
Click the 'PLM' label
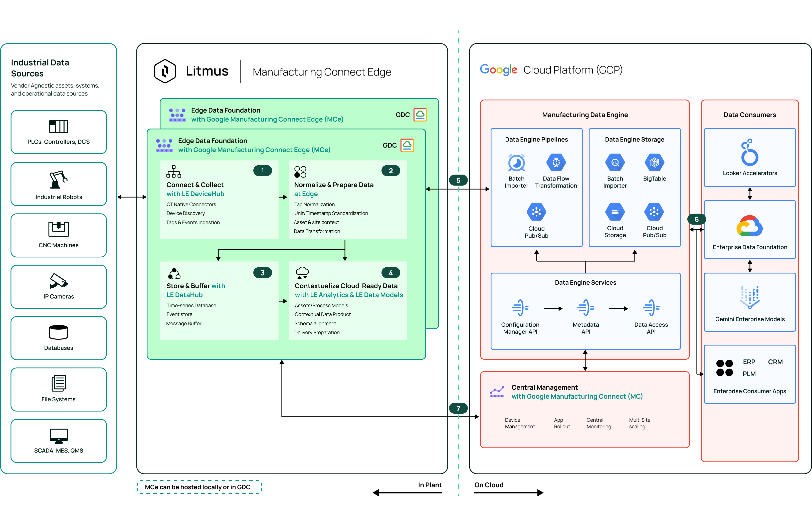[x=749, y=374]
